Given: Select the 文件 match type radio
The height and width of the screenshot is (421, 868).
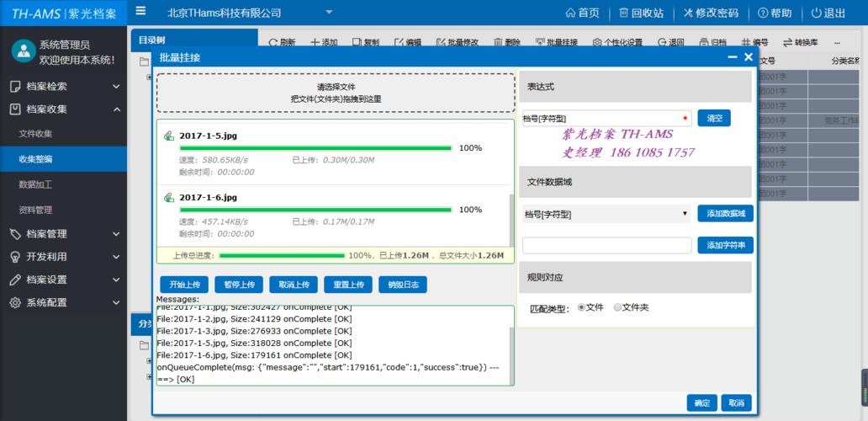Looking at the screenshot, I should (x=581, y=306).
